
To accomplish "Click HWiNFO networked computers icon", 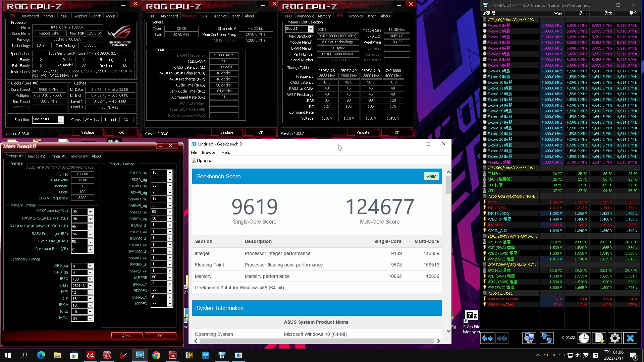I will (546, 338).
